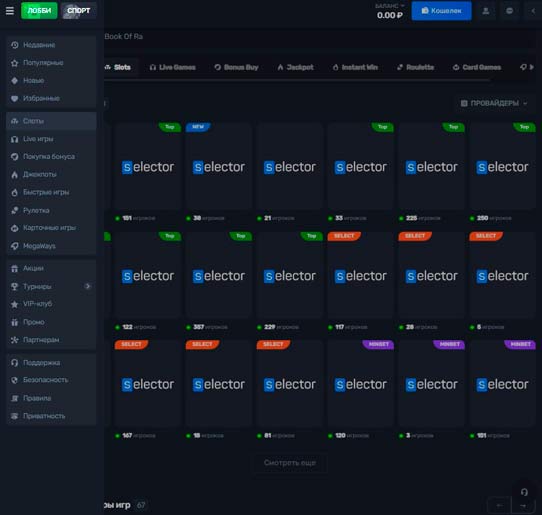Open Партнерам in the sidebar
Viewport: 542px width, 515px height.
click(x=51, y=340)
